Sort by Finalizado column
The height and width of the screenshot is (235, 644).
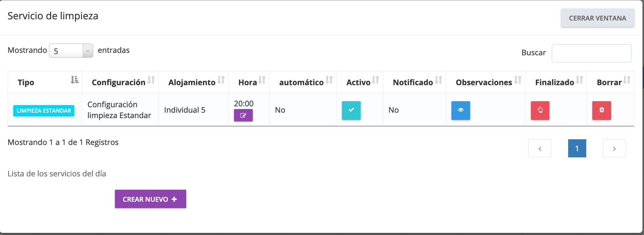point(556,82)
